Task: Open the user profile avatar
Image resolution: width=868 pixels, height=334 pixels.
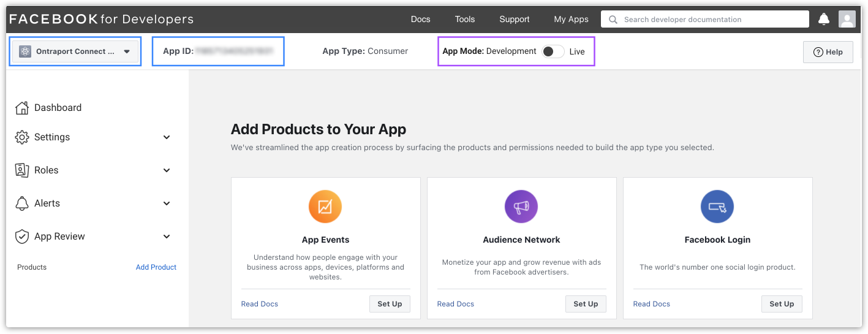Action: [847, 19]
